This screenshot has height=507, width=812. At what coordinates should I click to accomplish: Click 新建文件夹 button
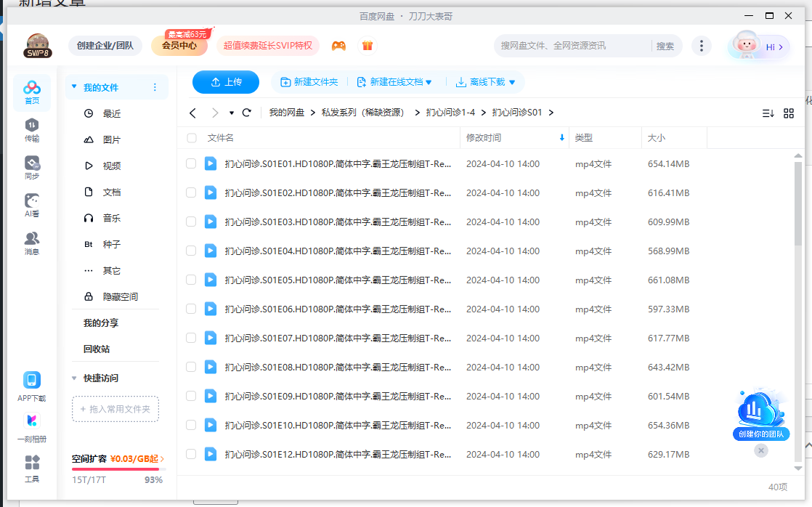click(x=309, y=82)
